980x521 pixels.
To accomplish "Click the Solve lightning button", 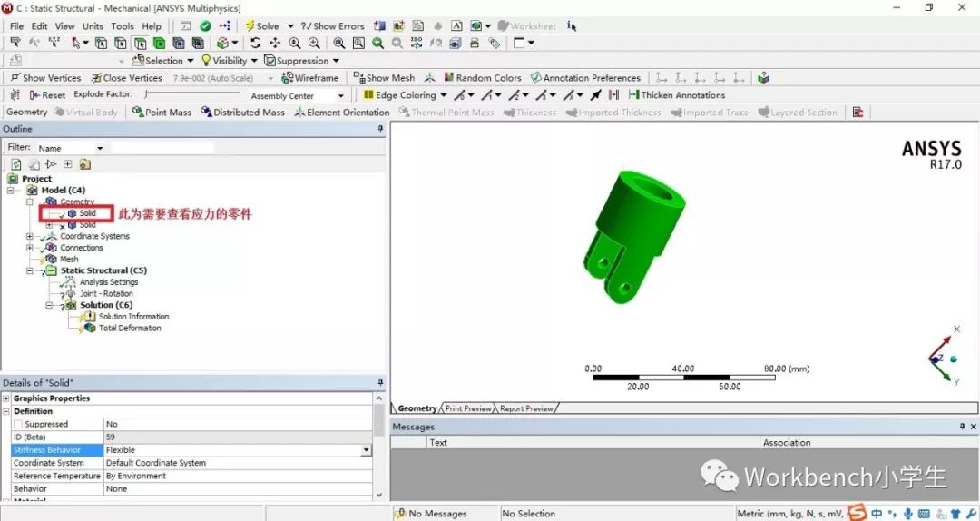I will click(x=262, y=26).
